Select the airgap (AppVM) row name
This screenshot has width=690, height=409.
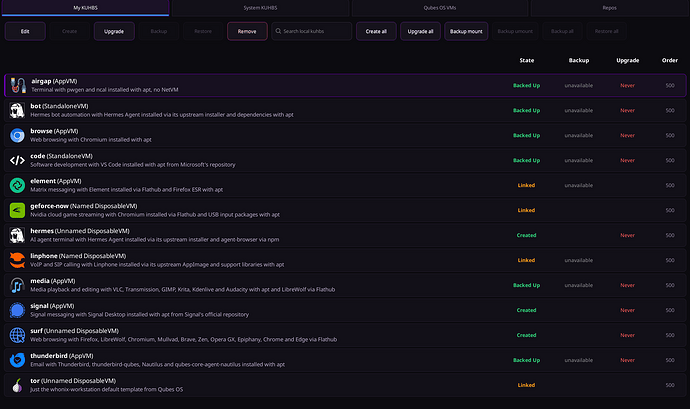[x=54, y=81]
